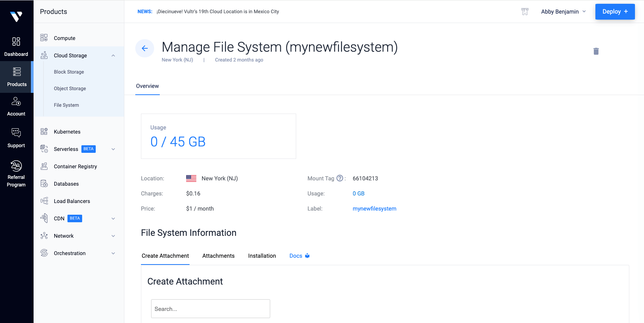Open the Docs link tab
The image size is (644, 323).
click(299, 256)
